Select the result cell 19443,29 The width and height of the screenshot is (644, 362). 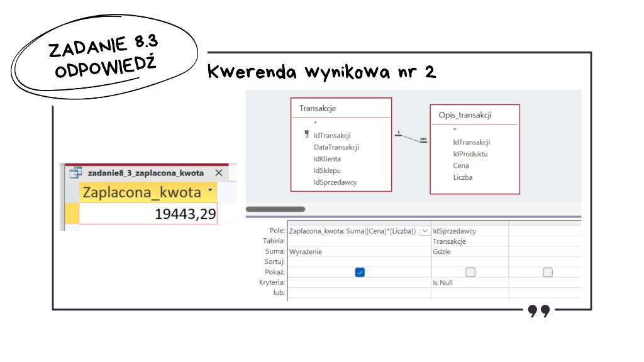point(148,214)
